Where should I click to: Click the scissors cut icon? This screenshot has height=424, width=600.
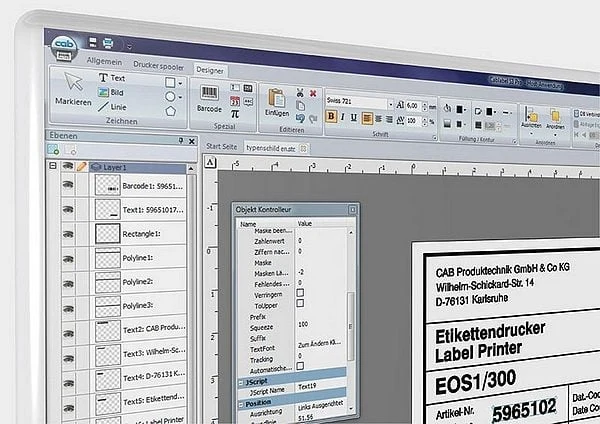(x=300, y=93)
